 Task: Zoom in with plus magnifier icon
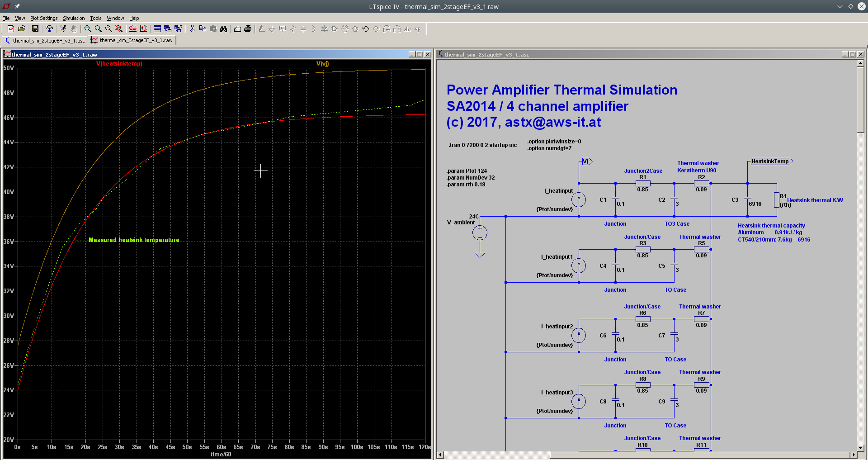[x=88, y=29]
